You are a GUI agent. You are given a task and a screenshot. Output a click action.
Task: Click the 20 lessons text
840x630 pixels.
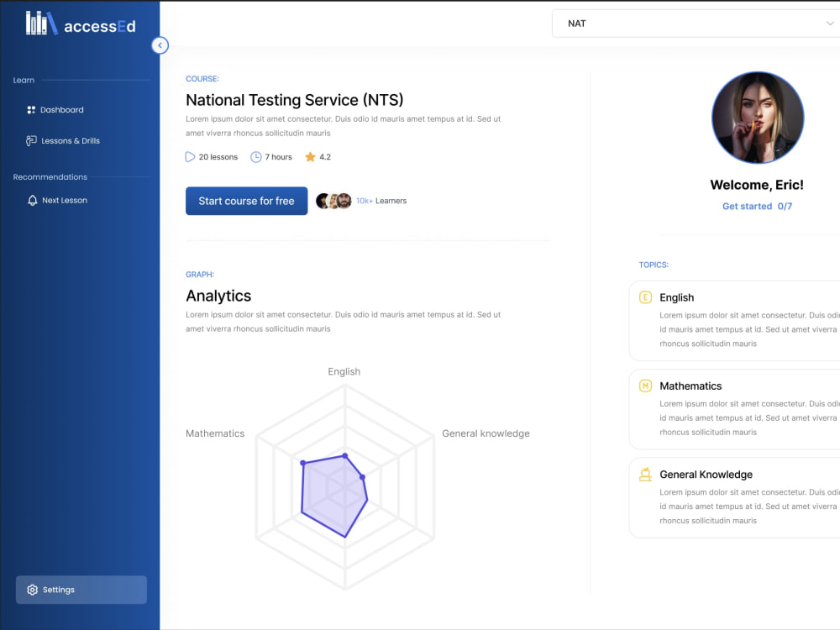pos(218,157)
